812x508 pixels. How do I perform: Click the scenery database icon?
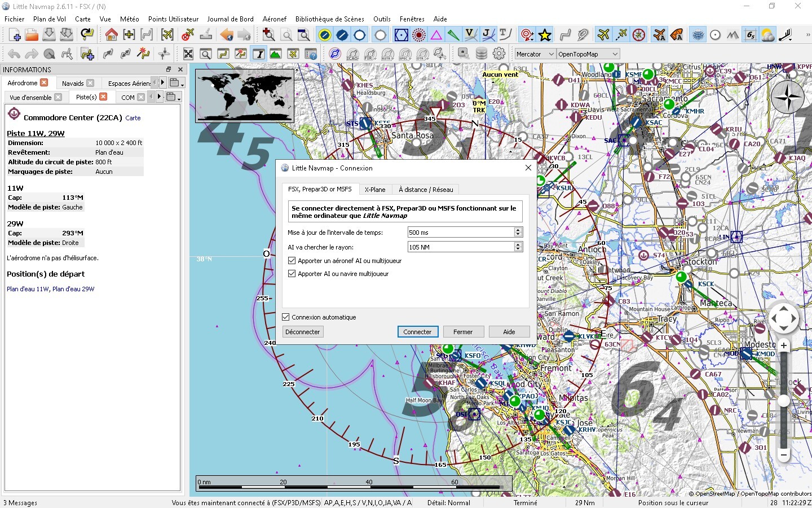[x=481, y=54]
